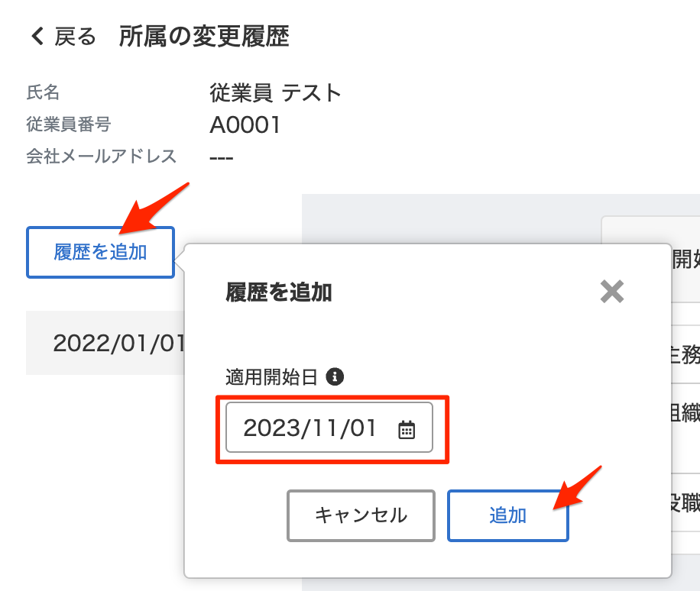Image resolution: width=700 pixels, height=591 pixels.
Task: Click the info icon beside 適用開始日
Action: [334, 376]
